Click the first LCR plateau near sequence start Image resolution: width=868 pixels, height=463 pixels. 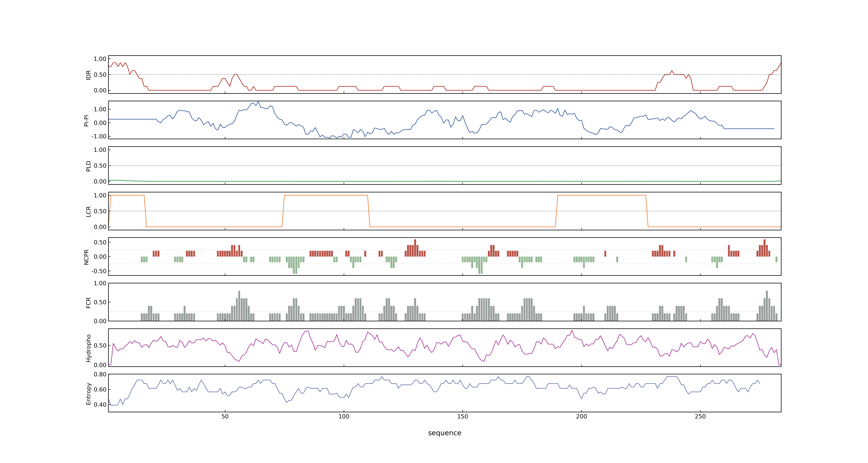(x=127, y=195)
